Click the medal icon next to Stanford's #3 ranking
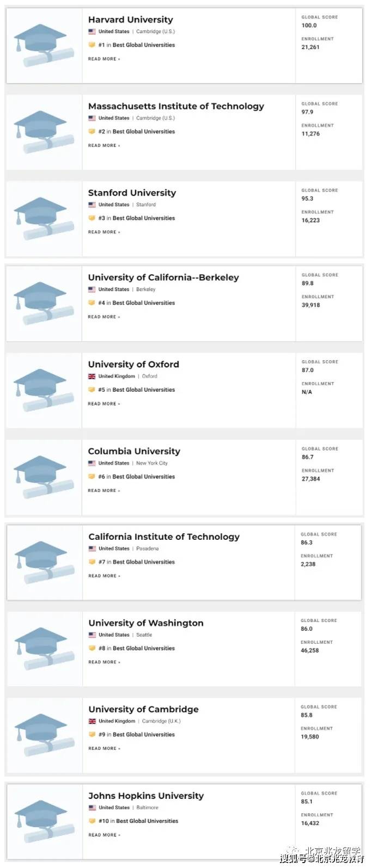 click(92, 218)
